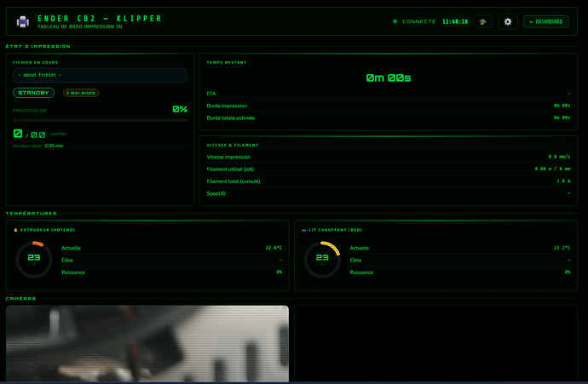
Task: Click the 0.0 mm/s speed value
Action: coord(559,157)
